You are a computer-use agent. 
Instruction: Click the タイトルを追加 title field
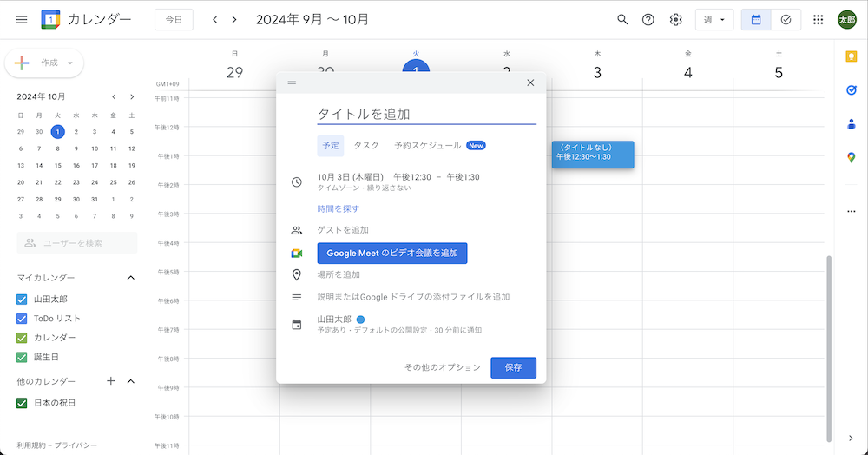[x=426, y=114]
